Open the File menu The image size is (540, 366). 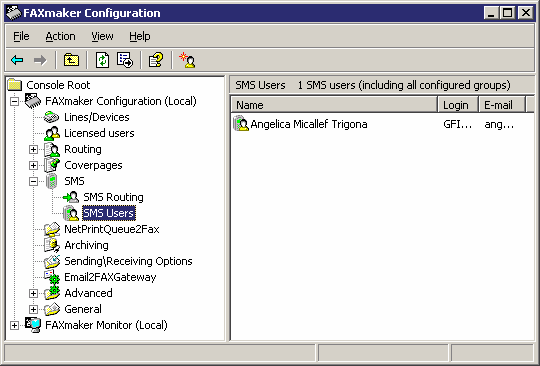click(x=21, y=36)
